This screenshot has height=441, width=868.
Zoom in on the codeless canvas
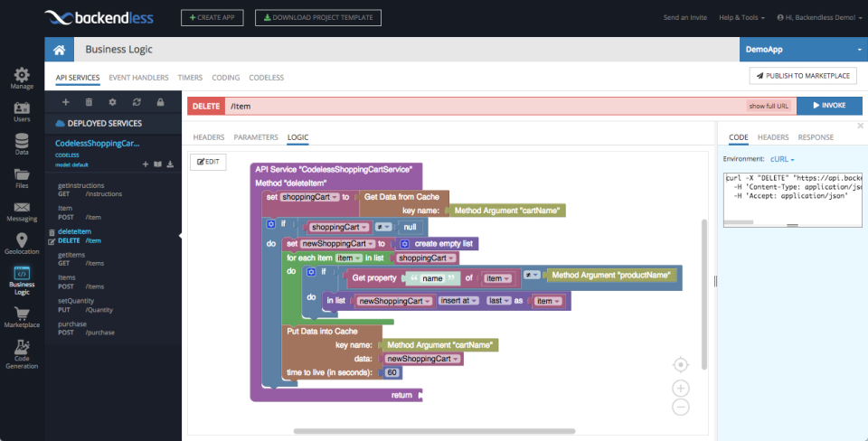pyautogui.click(x=681, y=389)
